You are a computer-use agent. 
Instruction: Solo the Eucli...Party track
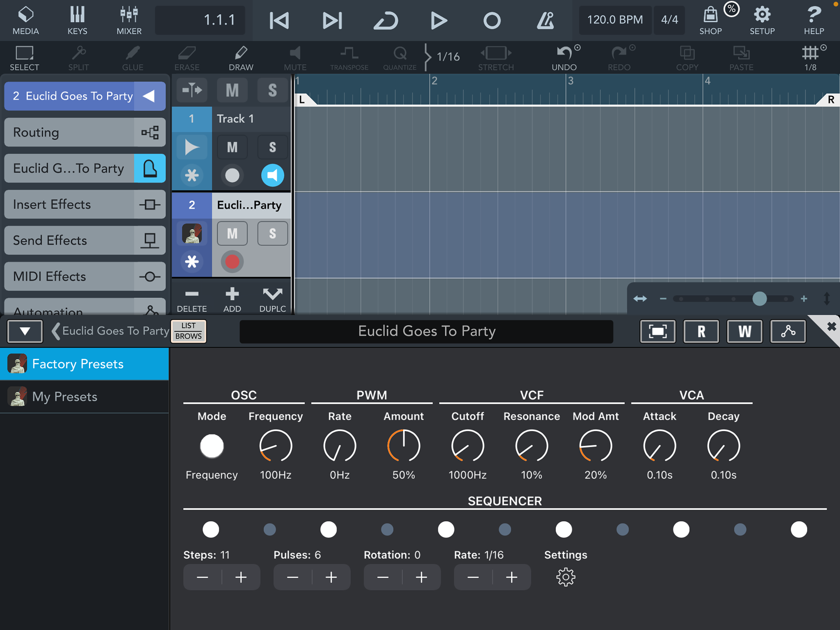tap(272, 233)
